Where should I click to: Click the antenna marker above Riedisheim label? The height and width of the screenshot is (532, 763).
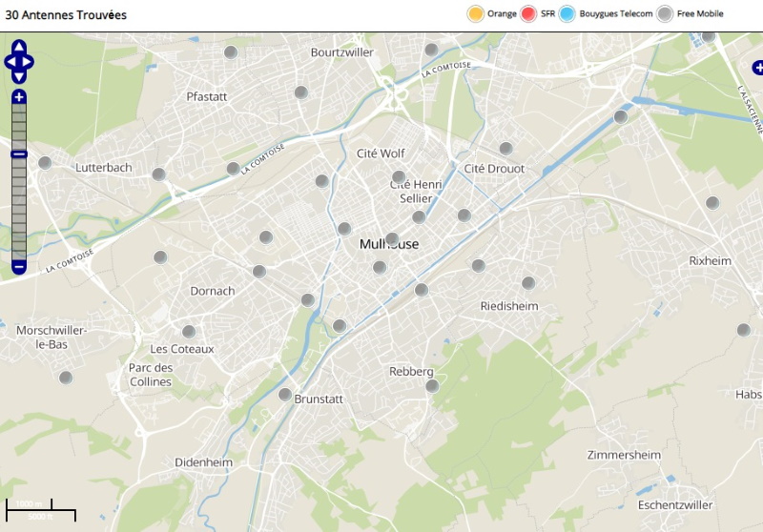(528, 283)
